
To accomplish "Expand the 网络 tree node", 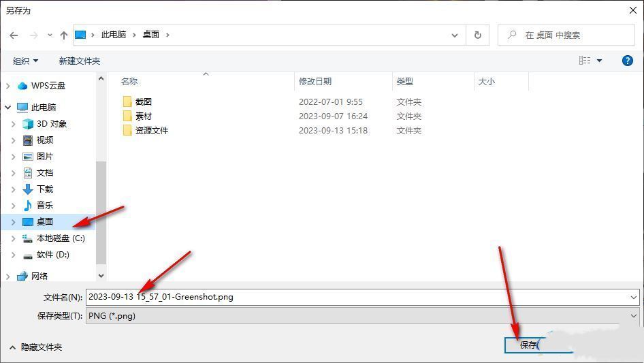I will click(8, 277).
